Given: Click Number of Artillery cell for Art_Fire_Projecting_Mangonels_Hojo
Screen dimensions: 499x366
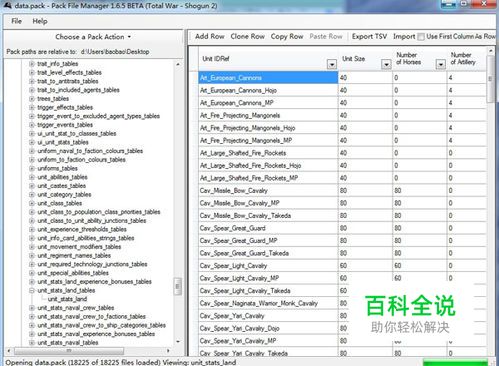Looking at the screenshot, I should tap(466, 128).
